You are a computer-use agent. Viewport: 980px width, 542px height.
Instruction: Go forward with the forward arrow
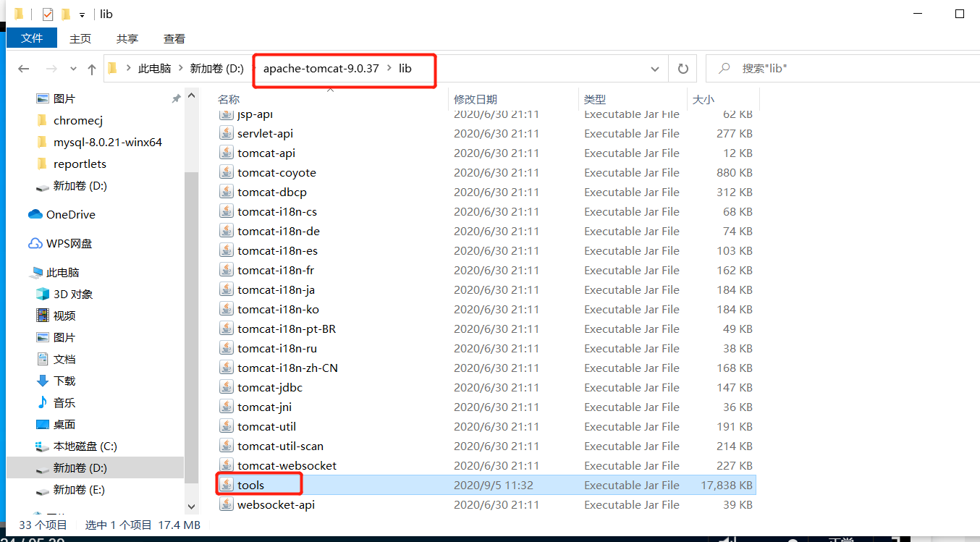[51, 69]
